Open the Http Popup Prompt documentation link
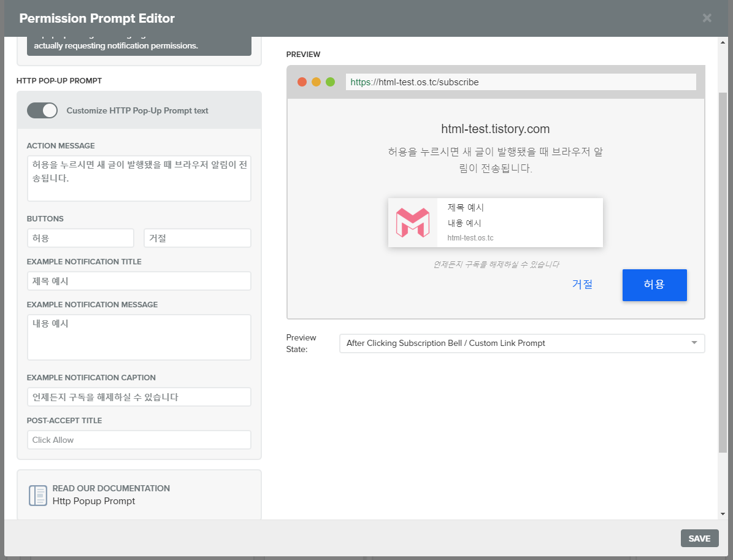The width and height of the screenshot is (733, 560). [x=94, y=501]
